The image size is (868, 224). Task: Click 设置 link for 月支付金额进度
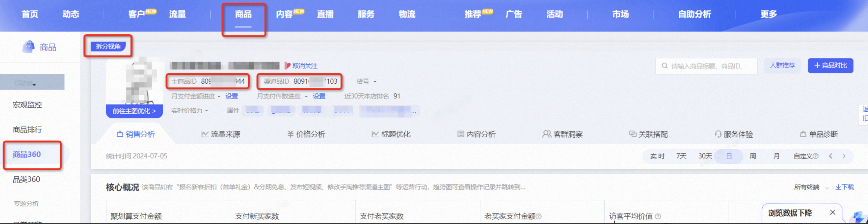231,96
